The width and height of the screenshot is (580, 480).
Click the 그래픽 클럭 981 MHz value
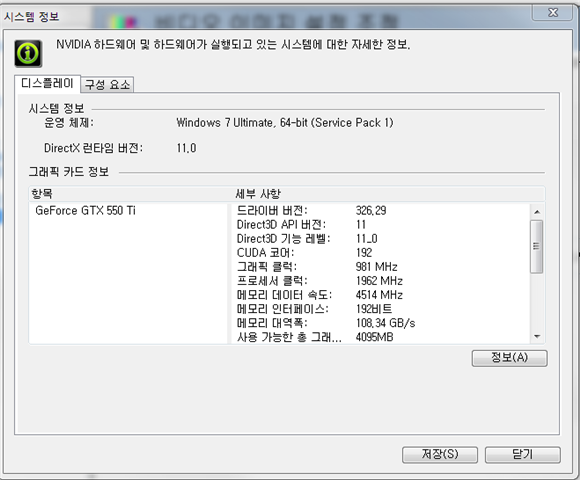pos(377,267)
